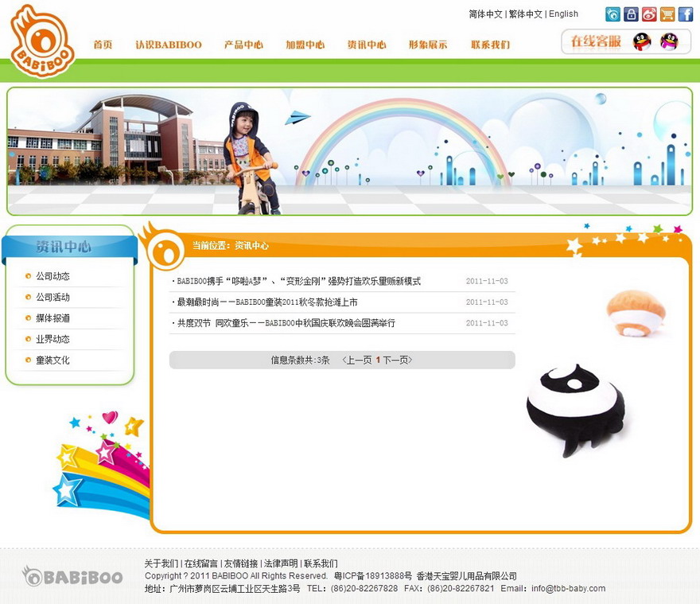
Task: Click the school and child banner image
Action: (349, 151)
